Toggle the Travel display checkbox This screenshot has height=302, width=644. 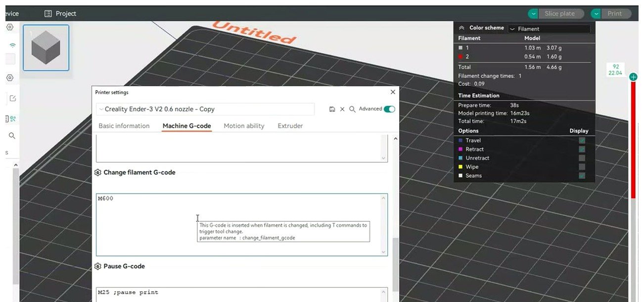point(582,141)
